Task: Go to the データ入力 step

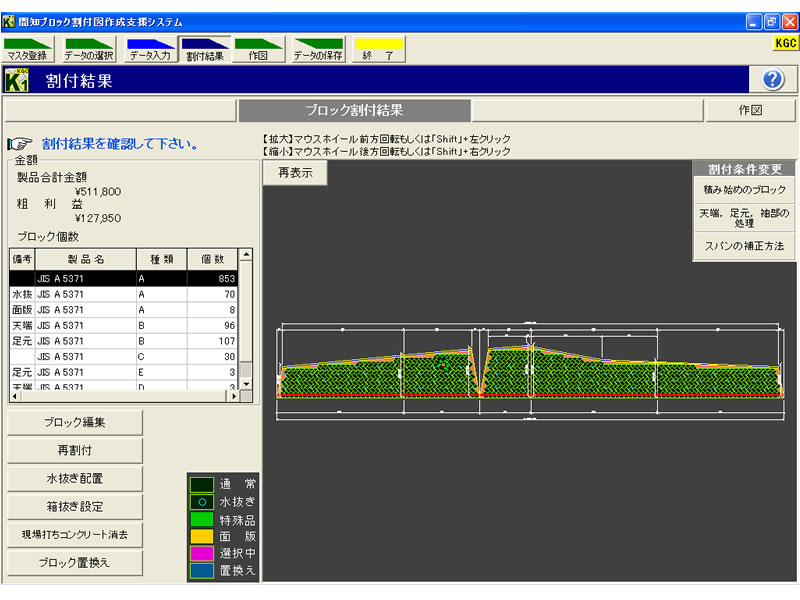Action: click(150, 50)
